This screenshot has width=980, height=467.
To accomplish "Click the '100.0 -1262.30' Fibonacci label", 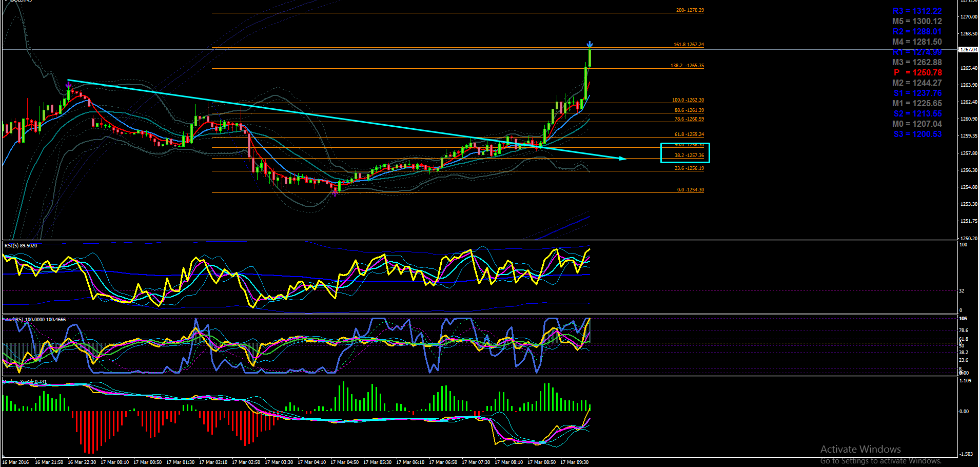I will coord(688,100).
